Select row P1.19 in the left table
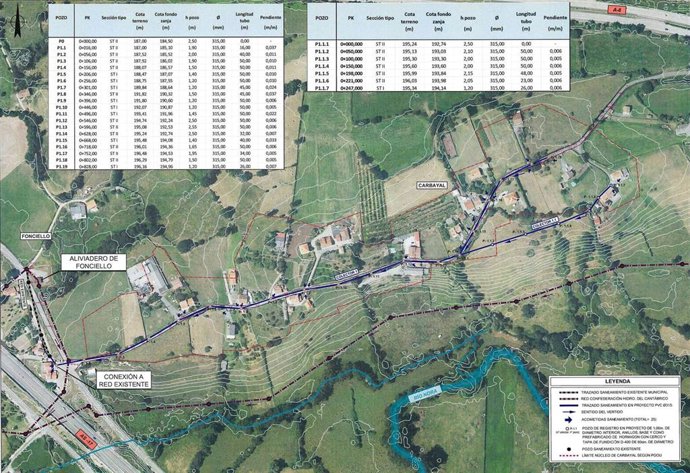 [150, 166]
